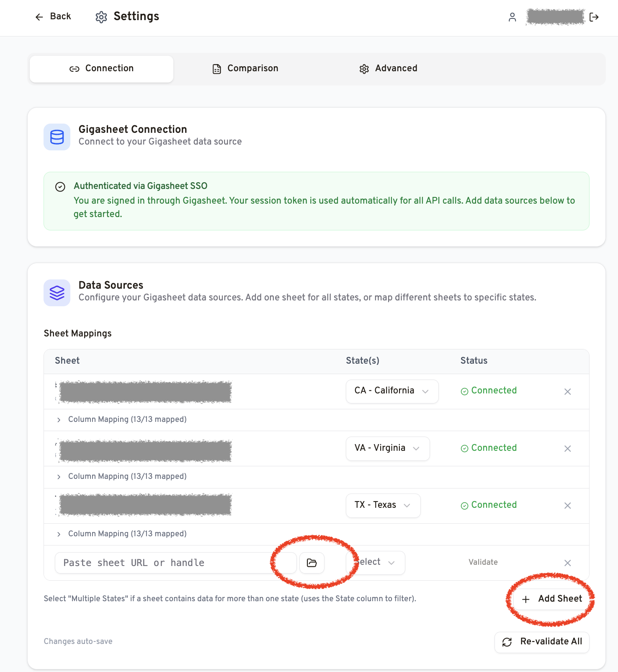
Task: Click Connected status for California sheet
Action: (x=489, y=390)
